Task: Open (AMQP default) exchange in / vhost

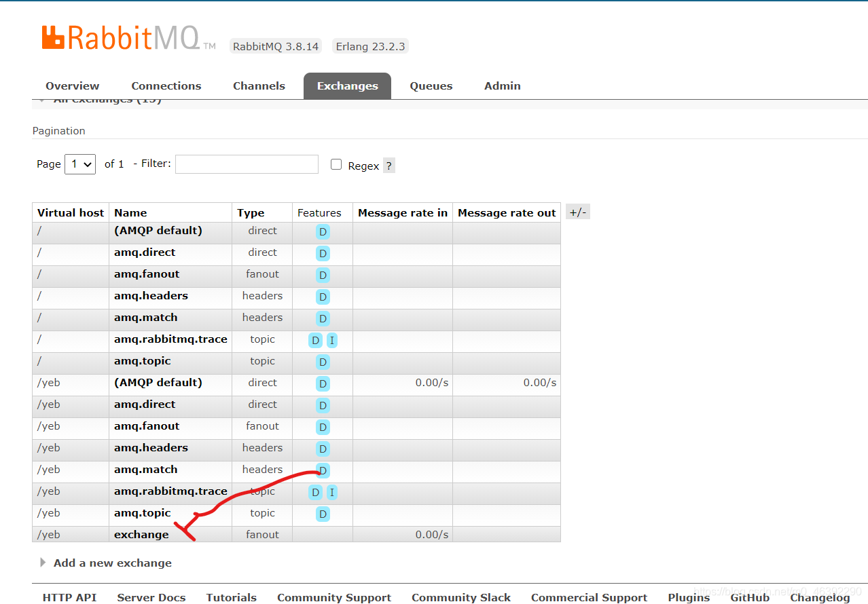Action: click(x=158, y=231)
